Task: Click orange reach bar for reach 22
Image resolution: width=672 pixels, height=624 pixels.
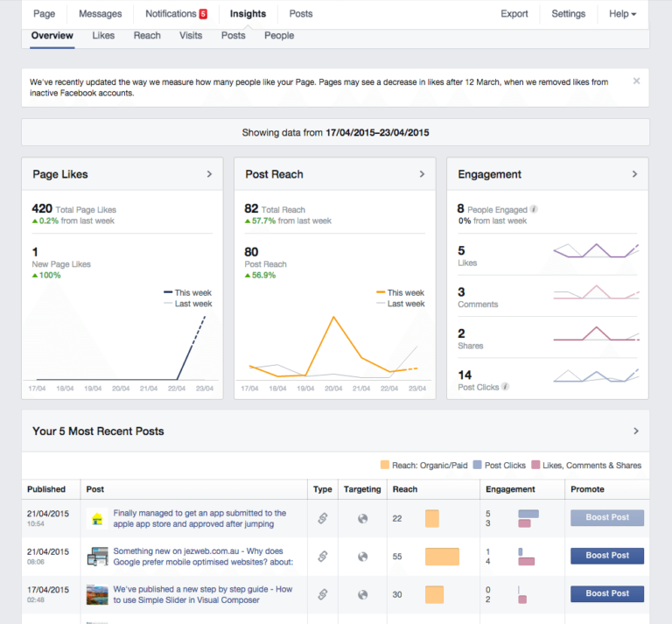Action: [x=432, y=519]
